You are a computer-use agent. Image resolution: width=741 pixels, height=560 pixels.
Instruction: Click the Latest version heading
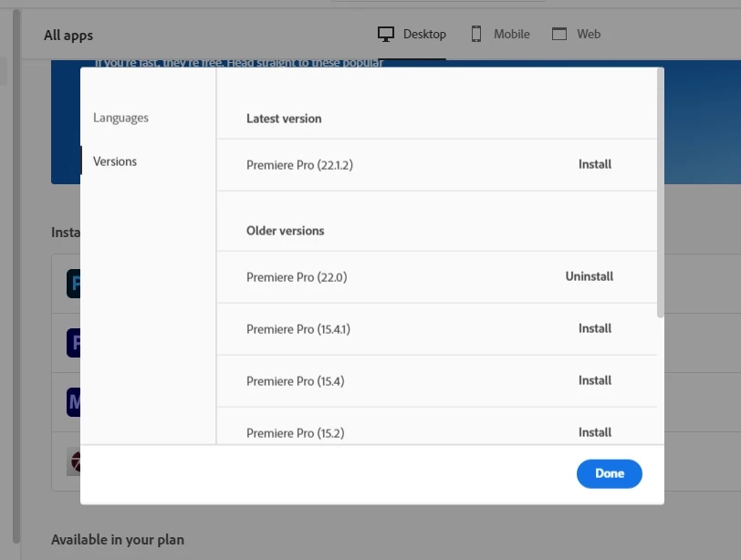click(x=284, y=119)
